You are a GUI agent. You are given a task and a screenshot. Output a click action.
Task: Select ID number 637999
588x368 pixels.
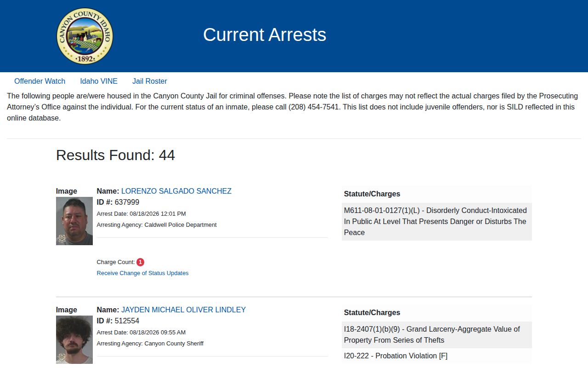click(127, 202)
